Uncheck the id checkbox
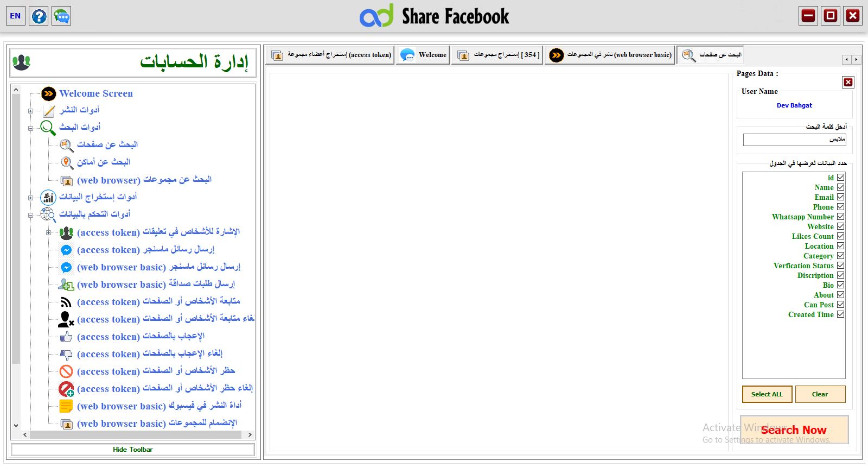 pos(840,178)
